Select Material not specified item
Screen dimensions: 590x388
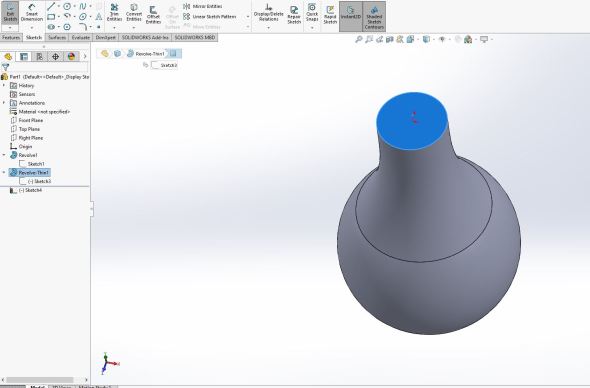click(x=40, y=112)
